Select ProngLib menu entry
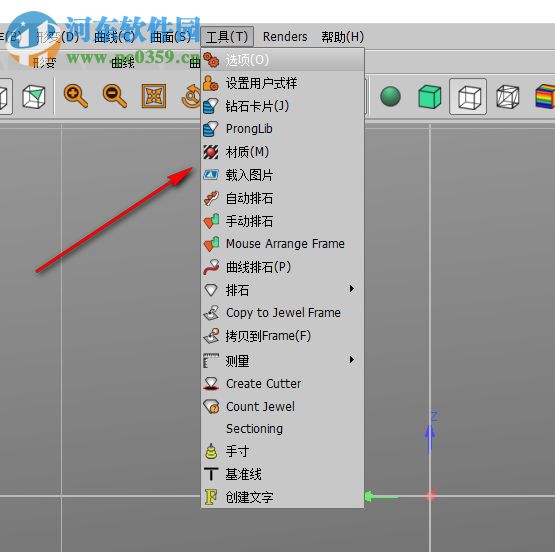Screen dimensions: 555x552 click(x=282, y=129)
